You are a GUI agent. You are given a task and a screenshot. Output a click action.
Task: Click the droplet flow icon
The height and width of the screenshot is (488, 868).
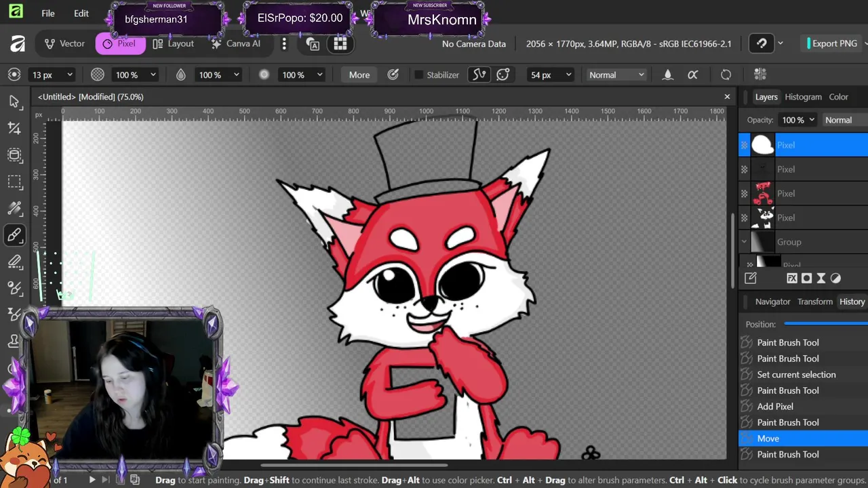pos(181,75)
